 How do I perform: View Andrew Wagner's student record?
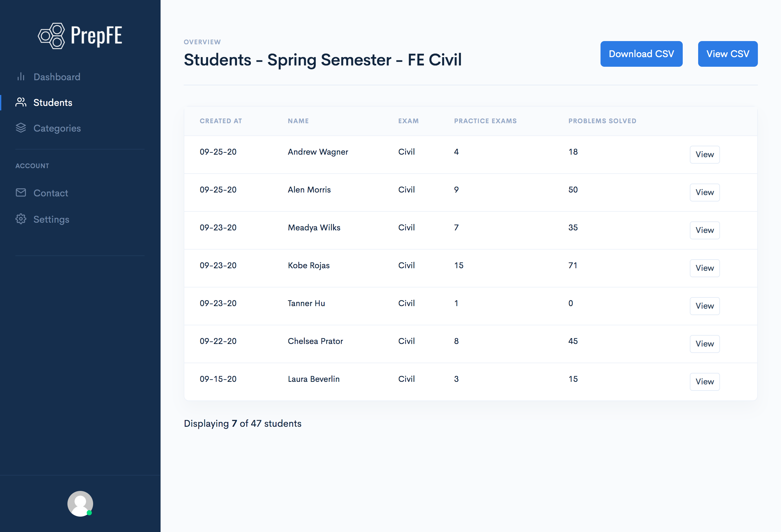(704, 154)
